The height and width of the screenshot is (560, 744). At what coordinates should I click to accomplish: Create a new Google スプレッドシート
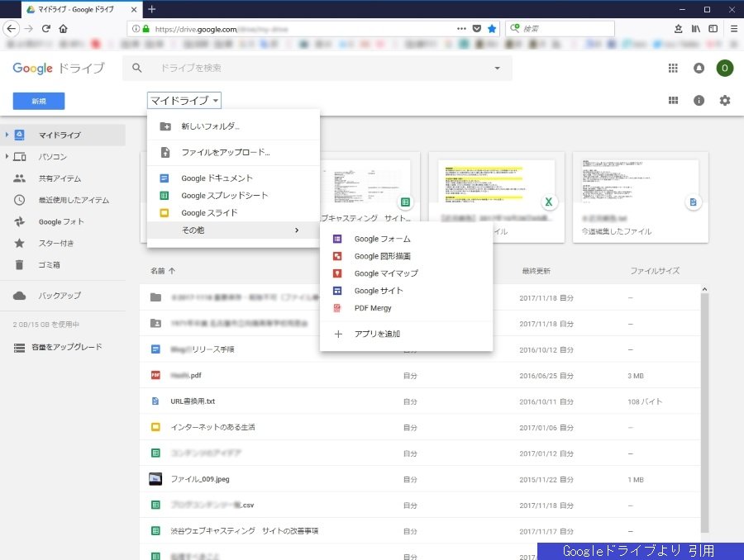tap(233, 196)
